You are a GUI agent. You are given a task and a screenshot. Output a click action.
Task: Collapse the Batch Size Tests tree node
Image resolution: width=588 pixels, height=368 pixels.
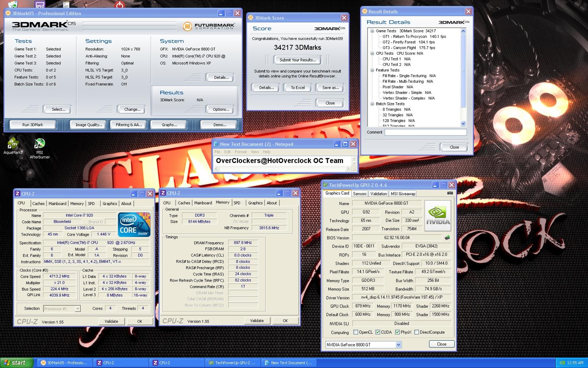pos(372,104)
